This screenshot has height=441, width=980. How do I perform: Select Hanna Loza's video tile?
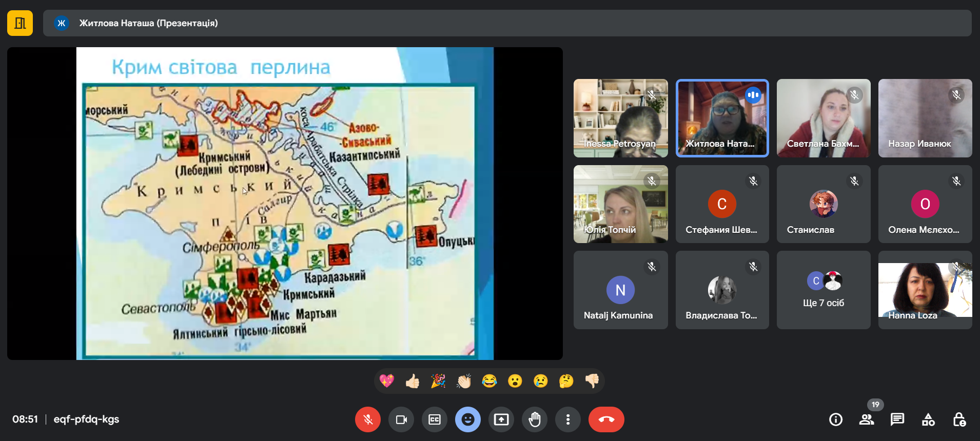925,290
